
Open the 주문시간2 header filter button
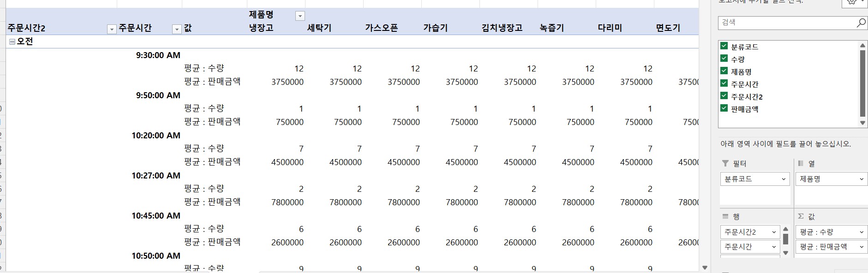click(x=111, y=30)
